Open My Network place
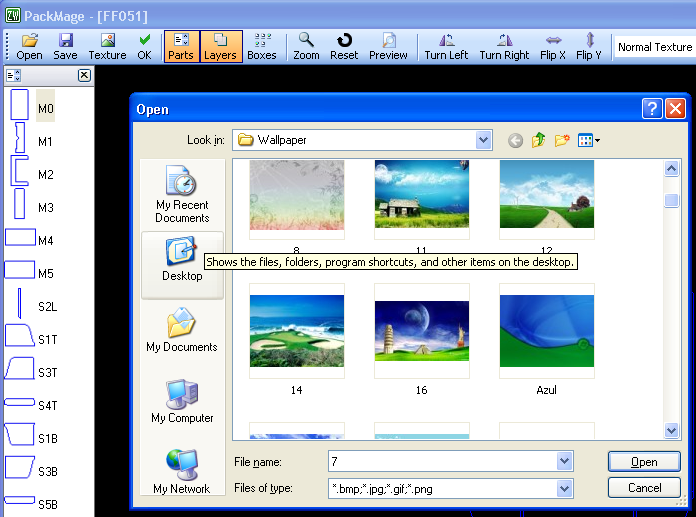Viewport: 696px width, 517px height. pos(182,472)
